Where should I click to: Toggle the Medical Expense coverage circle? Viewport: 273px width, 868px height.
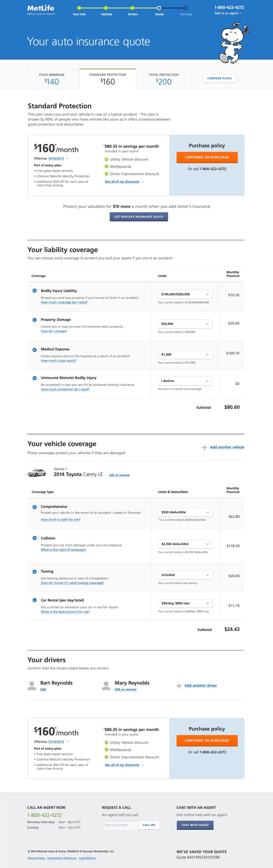(35, 350)
